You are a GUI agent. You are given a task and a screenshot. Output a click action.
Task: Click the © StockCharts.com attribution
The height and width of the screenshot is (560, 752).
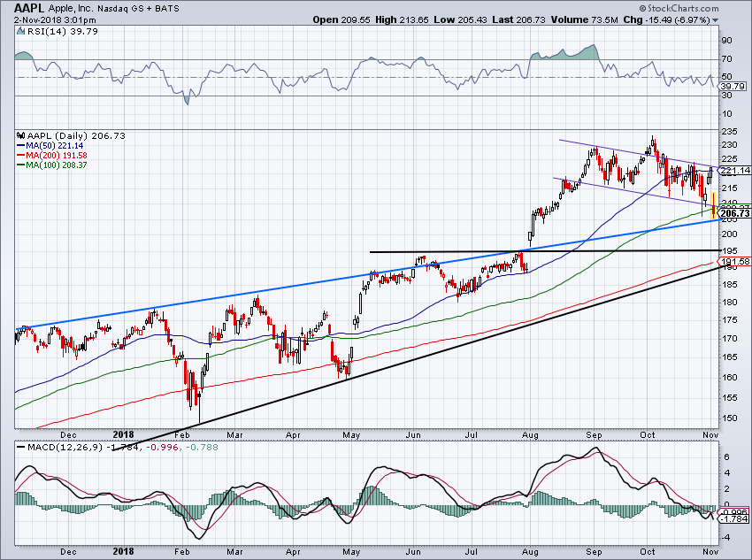679,8
